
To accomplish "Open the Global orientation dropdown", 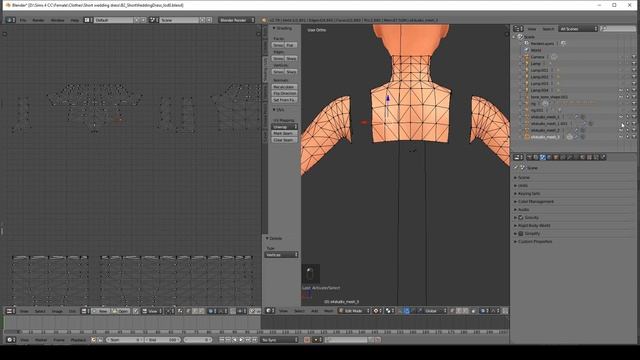I will pyautogui.click(x=432, y=311).
